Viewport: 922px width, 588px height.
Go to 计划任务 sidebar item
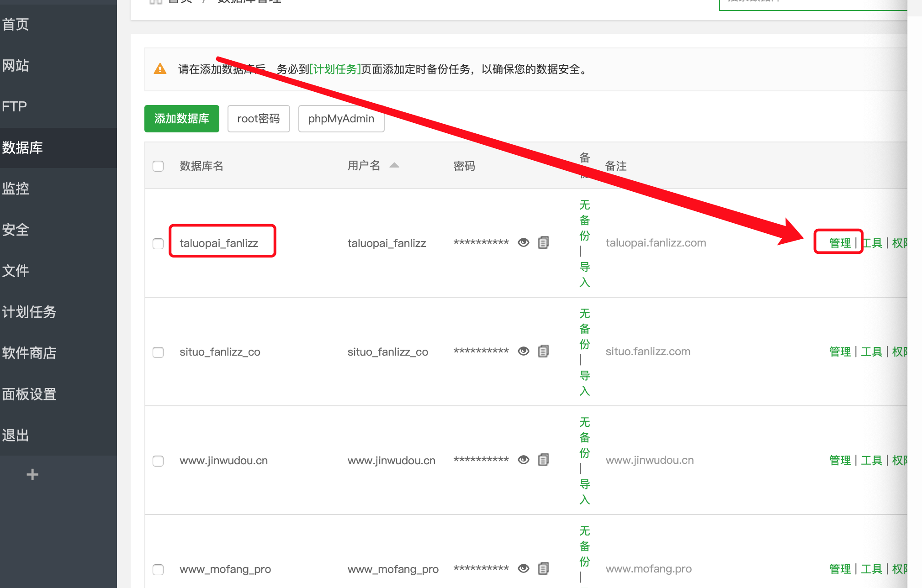coord(29,312)
